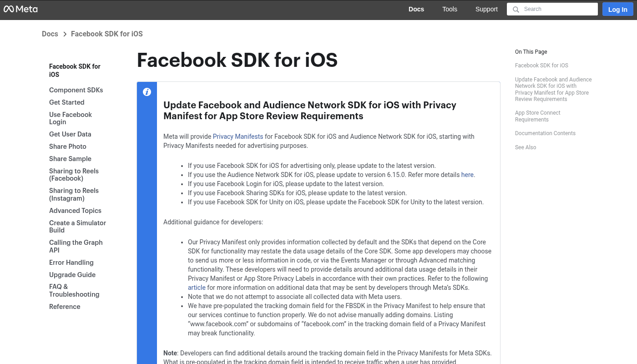Expand Advanced Topics in the sidebar
The height and width of the screenshot is (364, 637).
(75, 211)
